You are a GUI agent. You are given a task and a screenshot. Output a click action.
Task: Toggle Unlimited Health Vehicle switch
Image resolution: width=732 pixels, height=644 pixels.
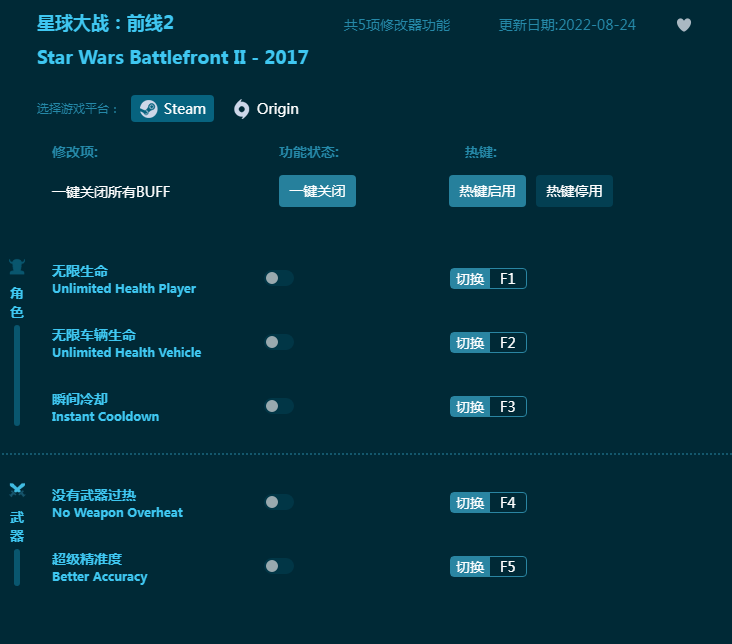279,342
